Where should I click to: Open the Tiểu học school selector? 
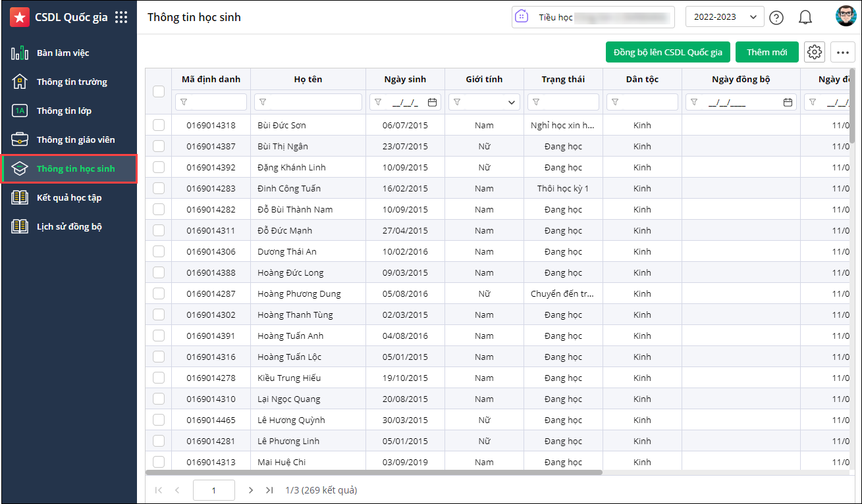pos(593,17)
